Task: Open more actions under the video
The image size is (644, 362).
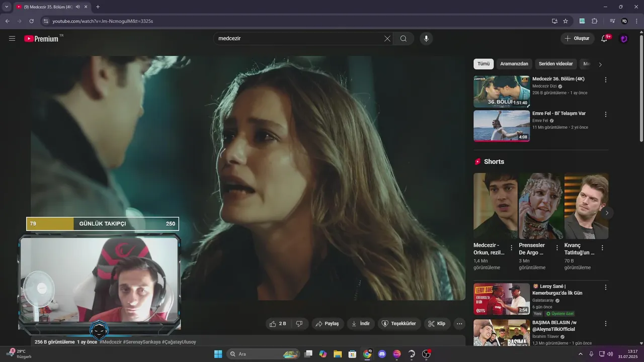Action: 459,324
